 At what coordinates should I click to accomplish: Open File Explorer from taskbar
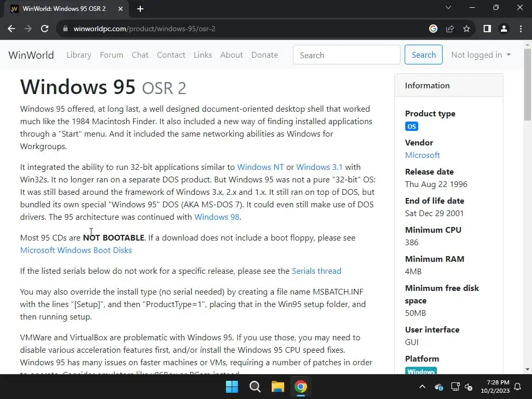(277, 387)
